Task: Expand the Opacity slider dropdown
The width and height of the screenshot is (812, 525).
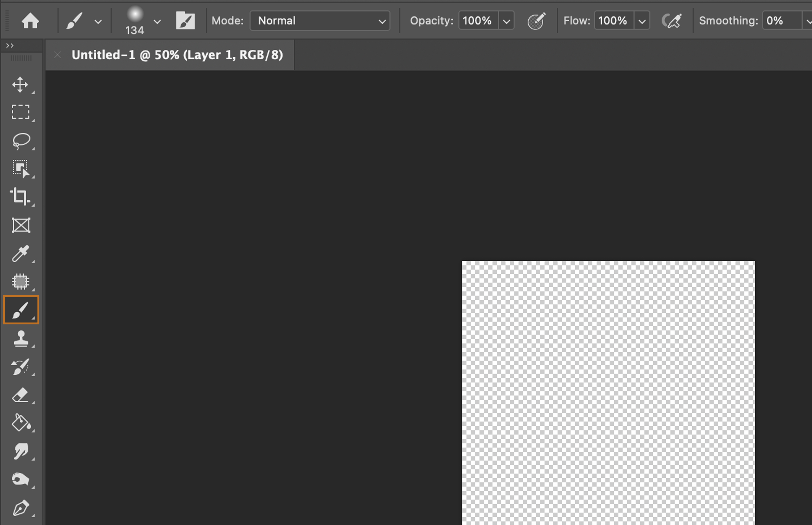Action: pos(506,21)
